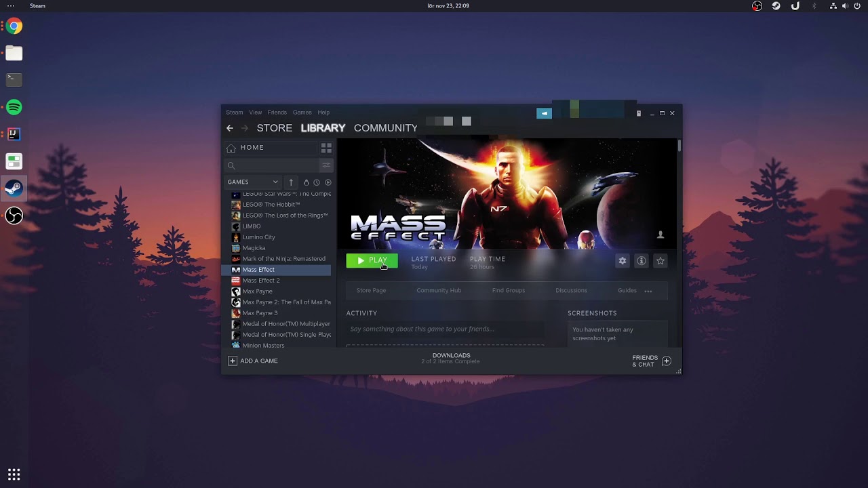The image size is (868, 488).
Task: Expand the GAMES category dropdown
Action: [253, 182]
